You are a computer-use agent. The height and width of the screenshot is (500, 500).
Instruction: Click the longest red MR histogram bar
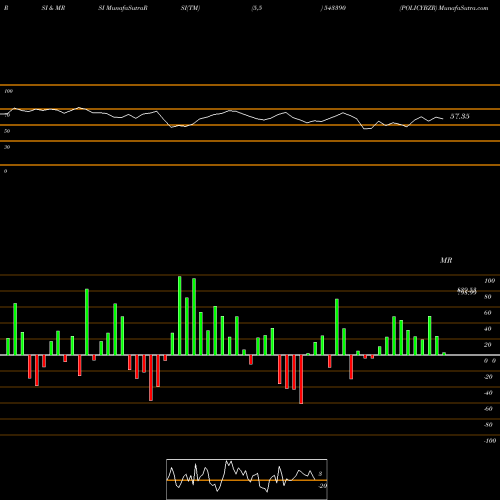(x=301, y=379)
